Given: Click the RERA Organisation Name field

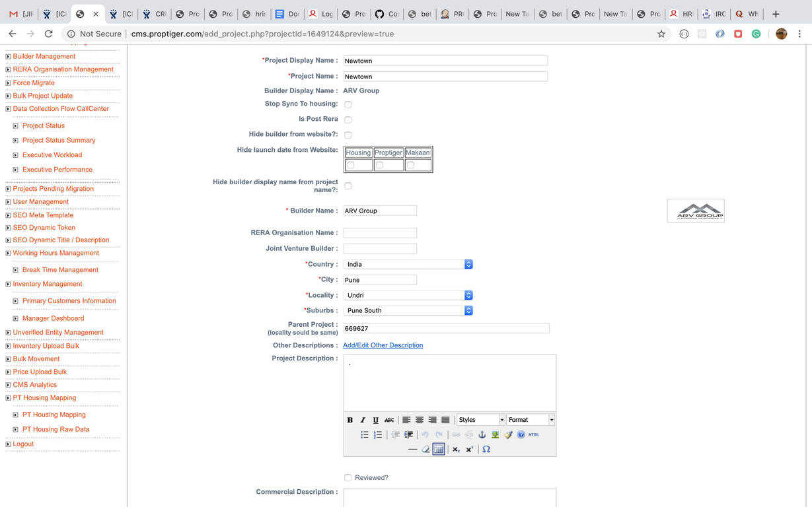Looking at the screenshot, I should 380,233.
